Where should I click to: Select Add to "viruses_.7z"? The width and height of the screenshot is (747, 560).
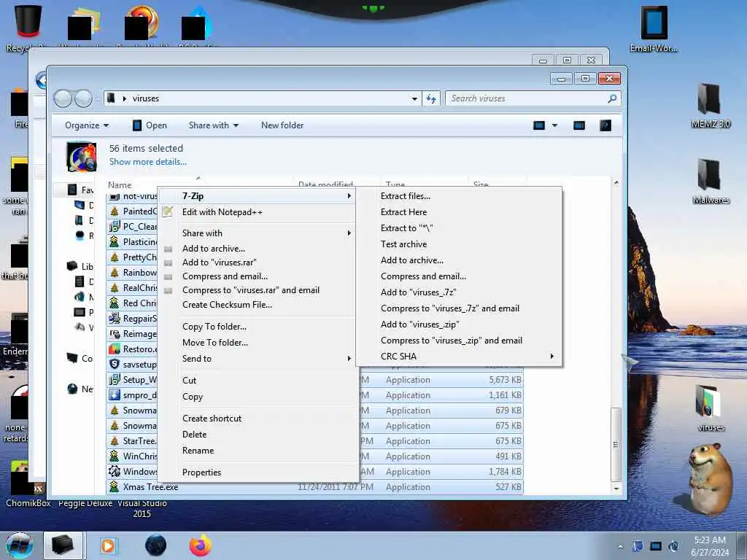point(418,292)
